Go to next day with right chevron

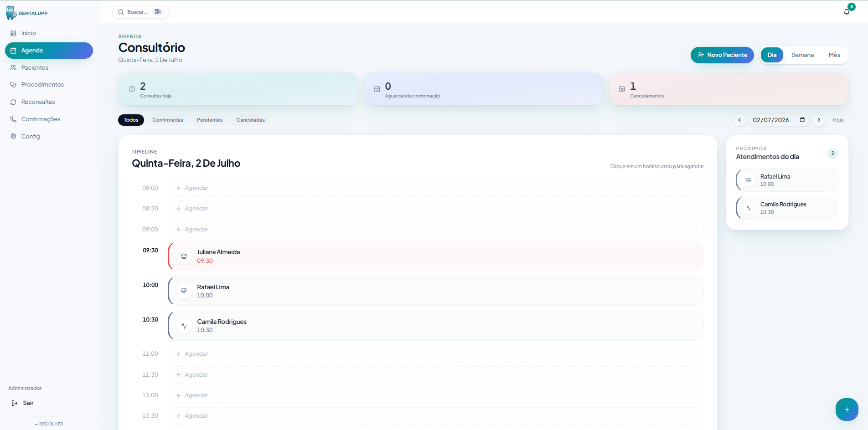click(819, 120)
